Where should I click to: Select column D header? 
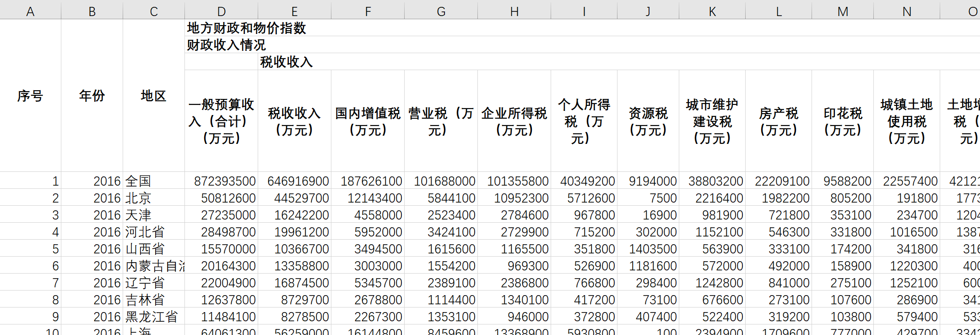(222, 11)
